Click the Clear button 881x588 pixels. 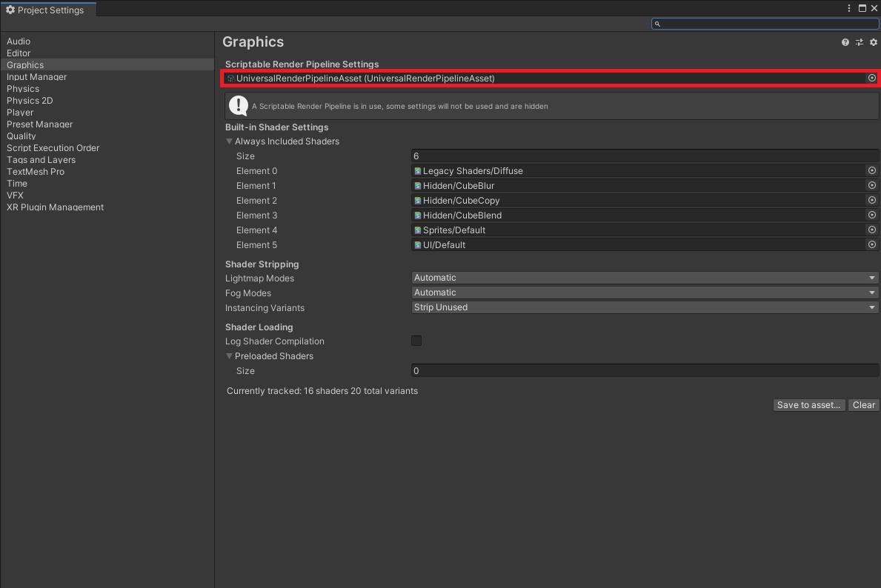pos(863,405)
